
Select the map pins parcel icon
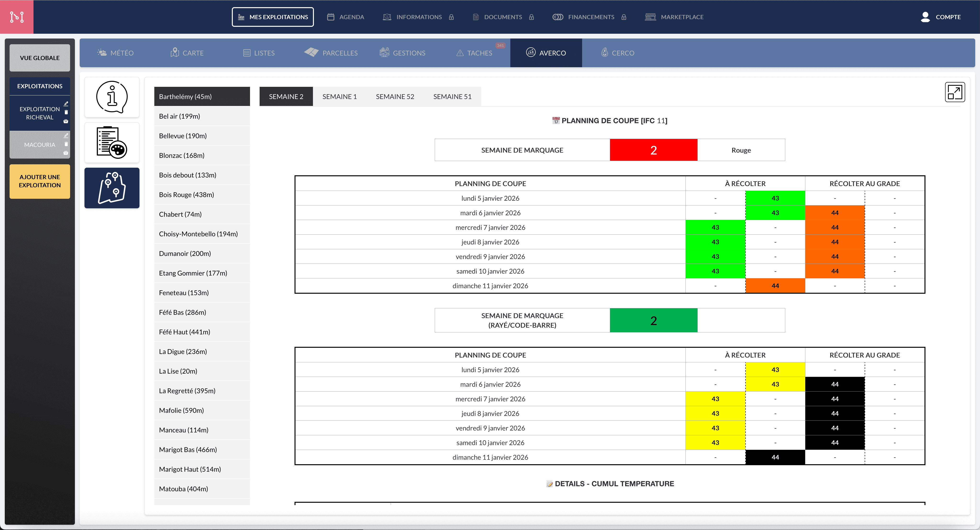point(112,188)
